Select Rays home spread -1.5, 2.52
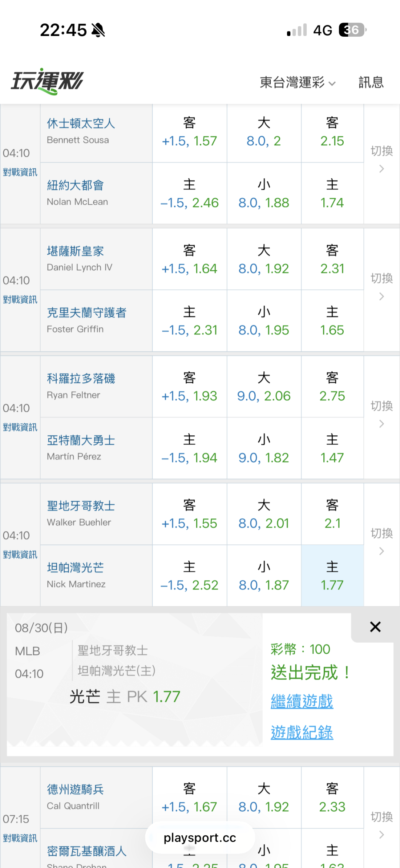The height and width of the screenshot is (868, 400). (x=190, y=576)
